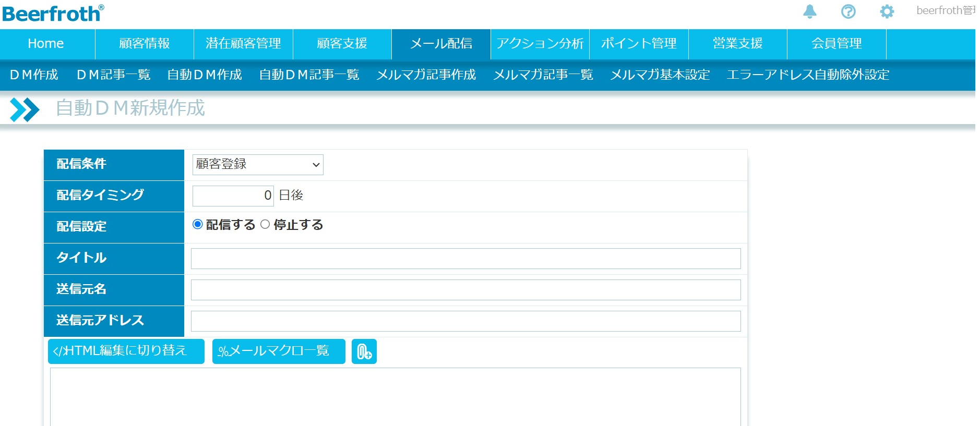Screen dimensions: 980x426
Task: Open settings via the gear icon
Action: point(887,11)
